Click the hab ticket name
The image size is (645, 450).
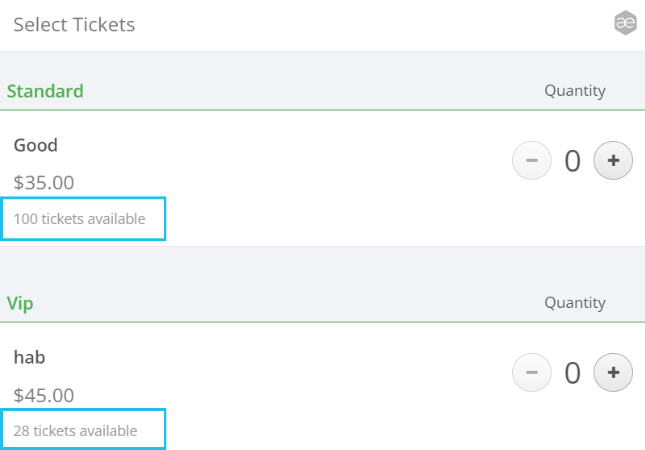(x=31, y=357)
